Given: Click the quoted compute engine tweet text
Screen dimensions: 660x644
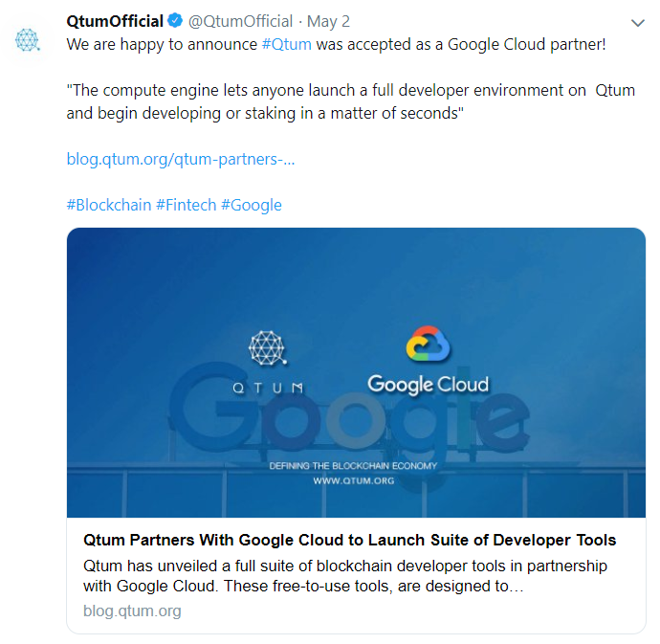Looking at the screenshot, I should coord(350,101).
